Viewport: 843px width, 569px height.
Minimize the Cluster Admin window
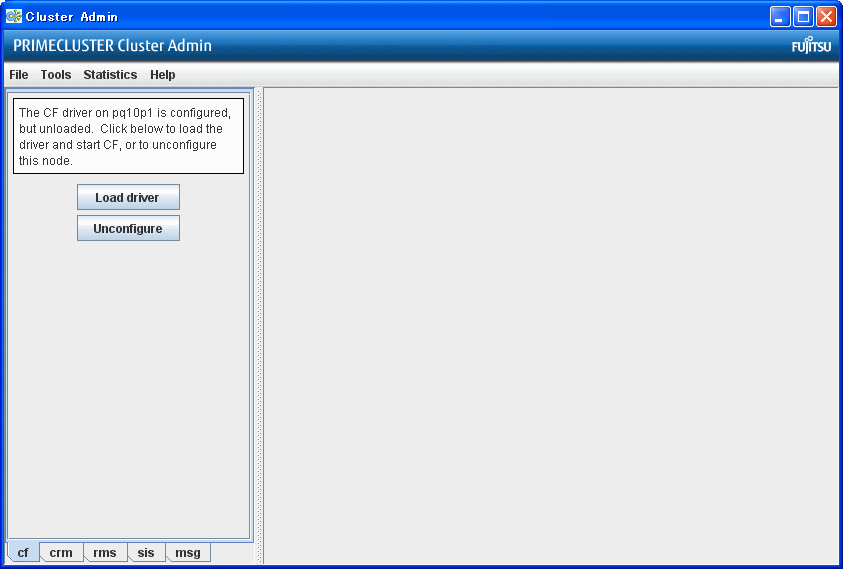(780, 17)
